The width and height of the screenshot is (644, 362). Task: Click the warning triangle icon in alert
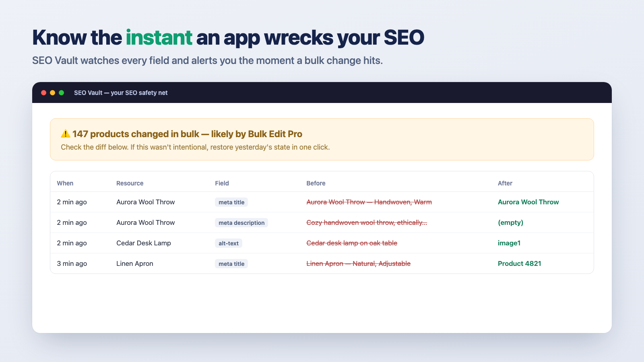coord(66,134)
